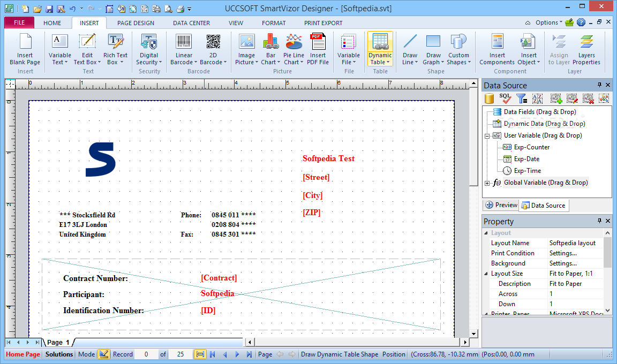The width and height of the screenshot is (617, 364).
Task: Add a 2D Barcode
Action: pyautogui.click(x=213, y=50)
